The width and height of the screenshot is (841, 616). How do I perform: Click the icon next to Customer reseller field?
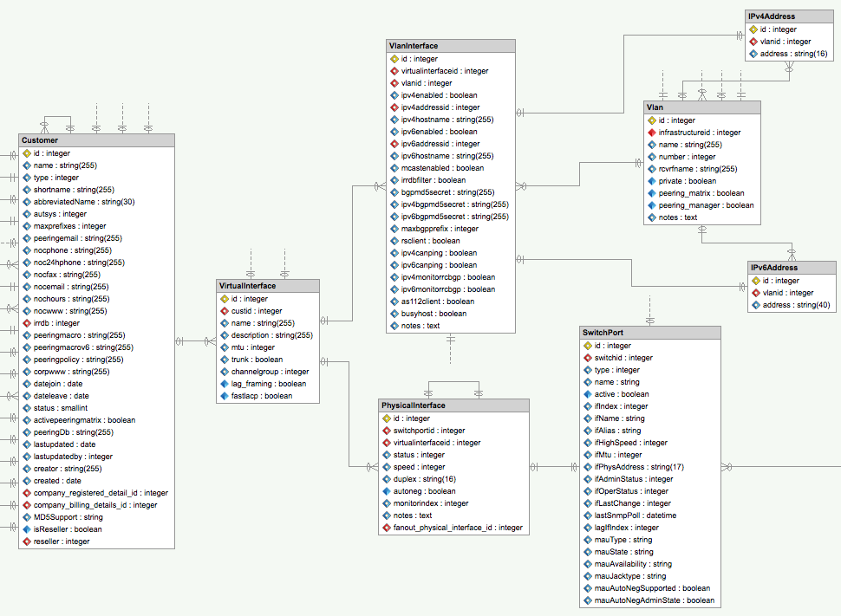click(x=27, y=541)
